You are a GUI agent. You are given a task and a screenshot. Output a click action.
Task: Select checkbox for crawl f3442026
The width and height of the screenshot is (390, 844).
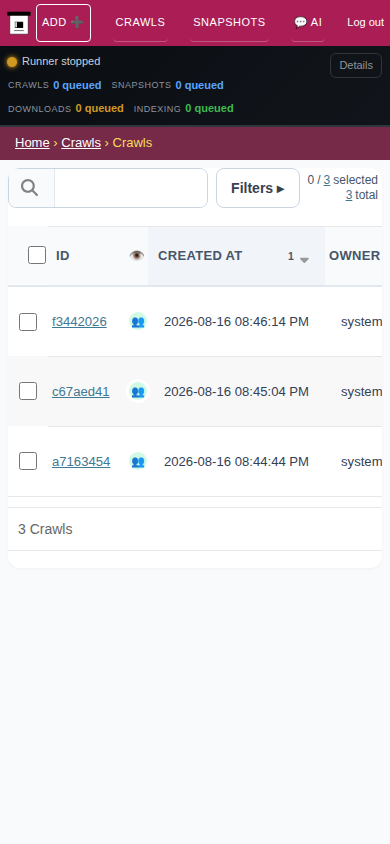pos(28,322)
